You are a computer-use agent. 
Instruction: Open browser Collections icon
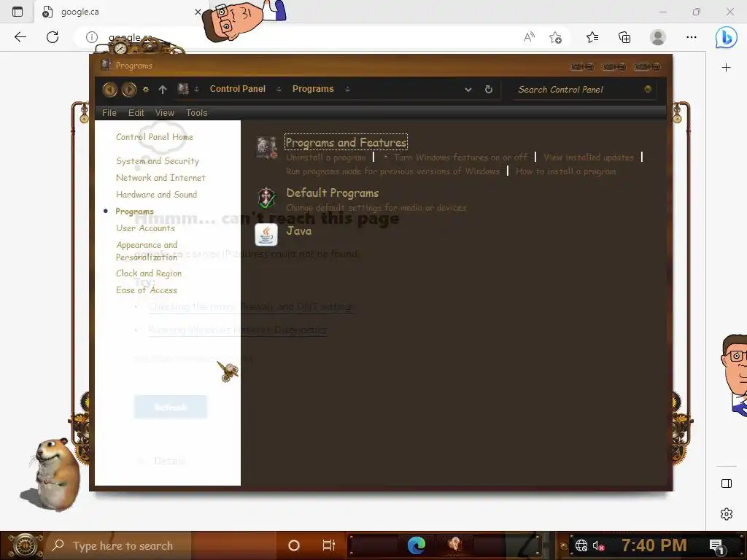pyautogui.click(x=624, y=37)
